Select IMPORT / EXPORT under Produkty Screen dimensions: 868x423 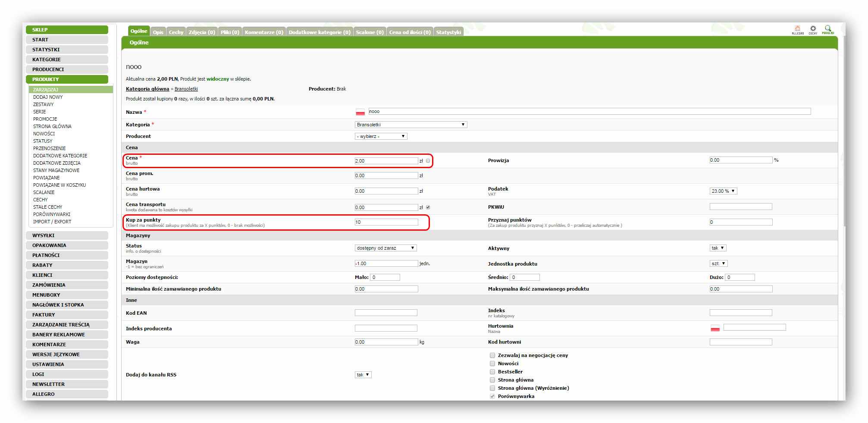(52, 222)
